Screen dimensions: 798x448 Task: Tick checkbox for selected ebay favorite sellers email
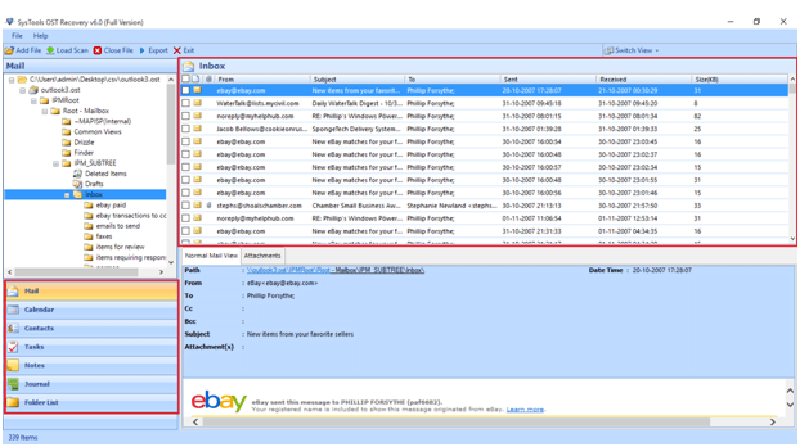[186, 90]
